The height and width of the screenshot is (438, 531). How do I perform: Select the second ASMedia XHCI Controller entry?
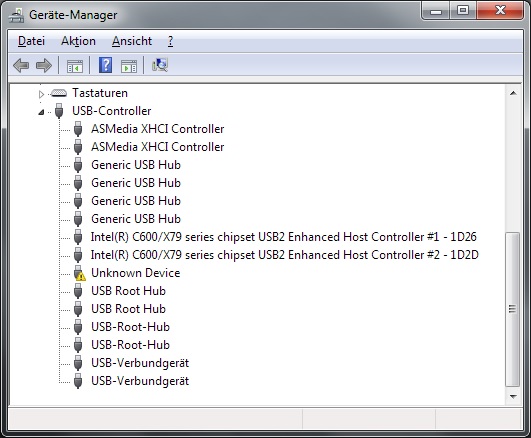click(x=157, y=147)
